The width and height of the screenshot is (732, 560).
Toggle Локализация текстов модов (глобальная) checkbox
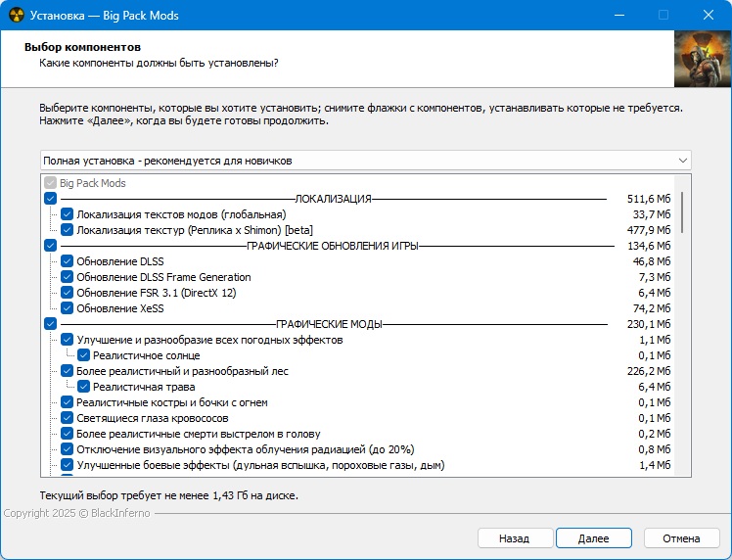click(x=67, y=214)
